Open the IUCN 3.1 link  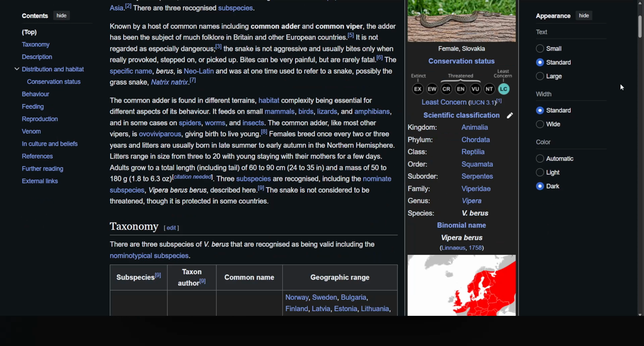483,103
